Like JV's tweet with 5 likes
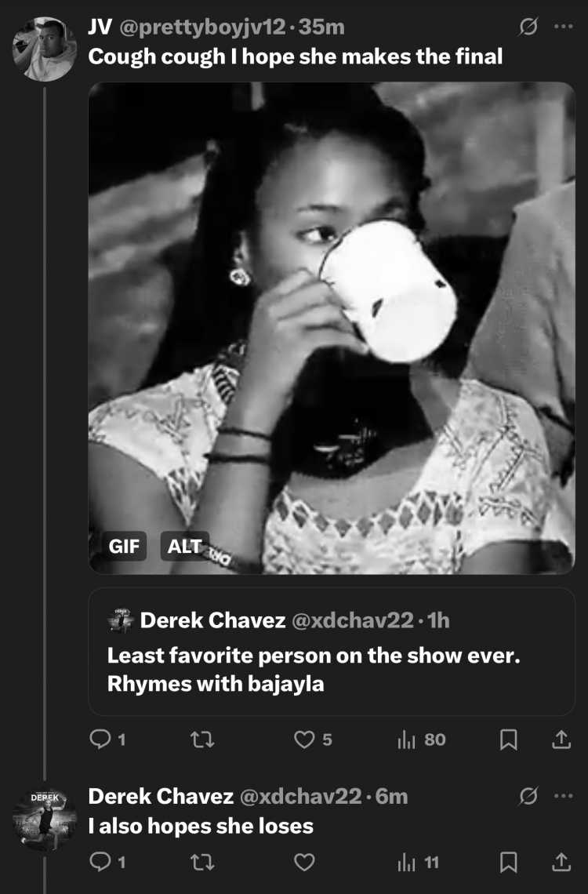Screen dimensions: 588x894 [313, 740]
